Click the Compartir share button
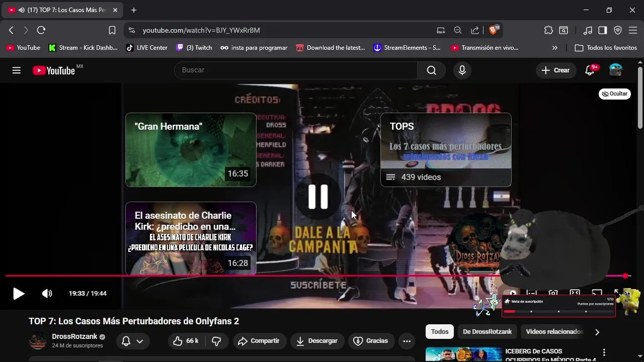 [x=259, y=341]
